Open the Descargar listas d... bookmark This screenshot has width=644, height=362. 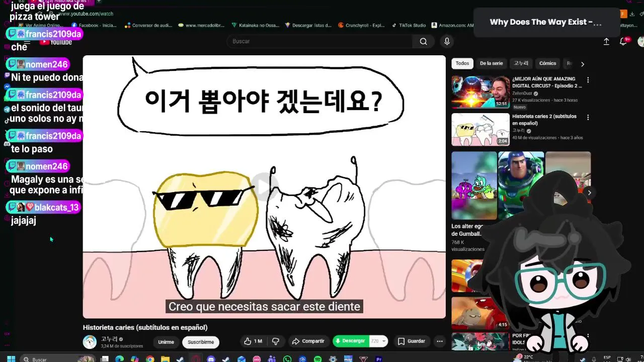pyautogui.click(x=308, y=25)
